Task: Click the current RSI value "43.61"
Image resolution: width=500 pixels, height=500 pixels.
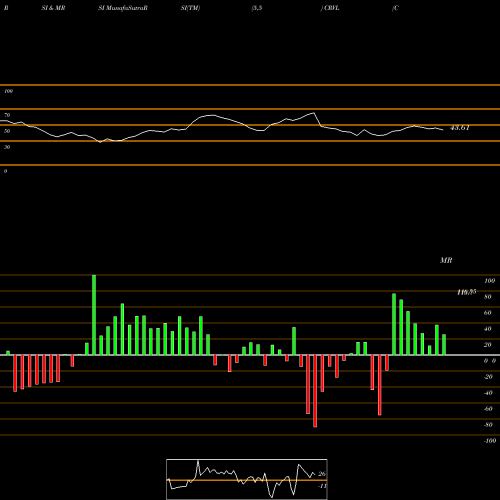Action: [460, 128]
